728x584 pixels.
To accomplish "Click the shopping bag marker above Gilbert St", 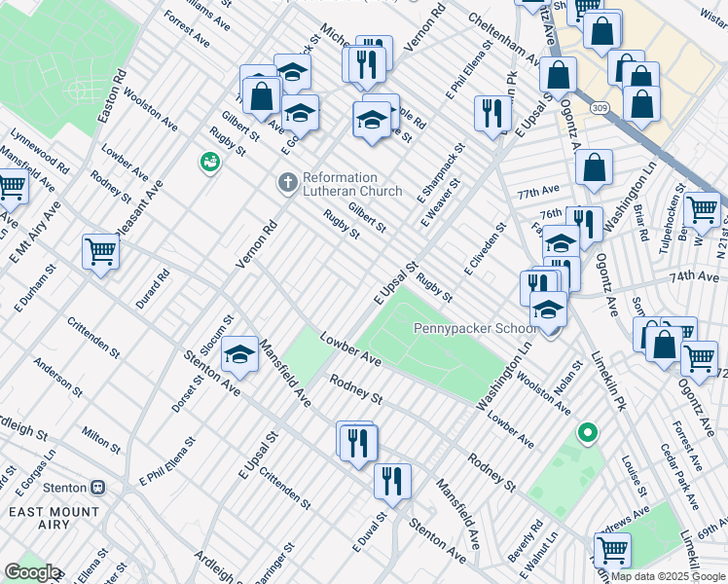I will tap(262, 97).
